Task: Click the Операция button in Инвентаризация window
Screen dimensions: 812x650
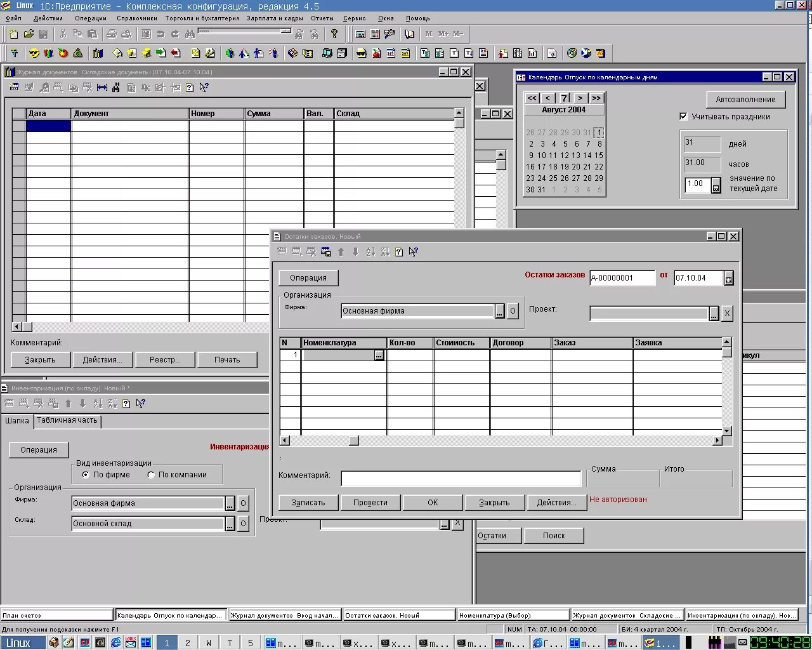Action: pos(39,450)
